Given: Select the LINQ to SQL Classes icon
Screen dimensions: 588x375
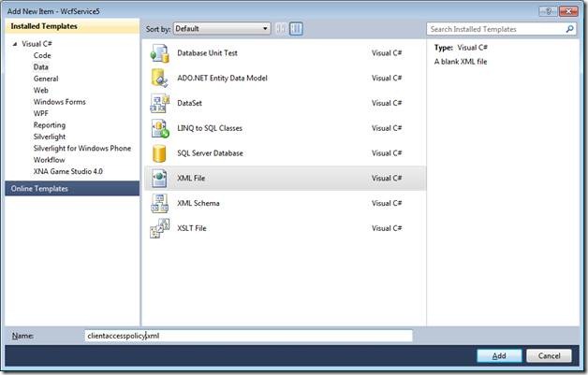Looking at the screenshot, I should point(159,128).
